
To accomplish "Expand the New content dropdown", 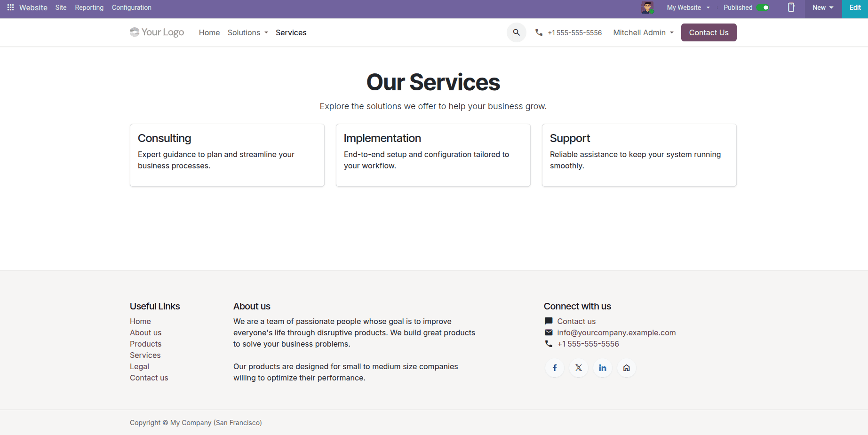I will coord(823,8).
